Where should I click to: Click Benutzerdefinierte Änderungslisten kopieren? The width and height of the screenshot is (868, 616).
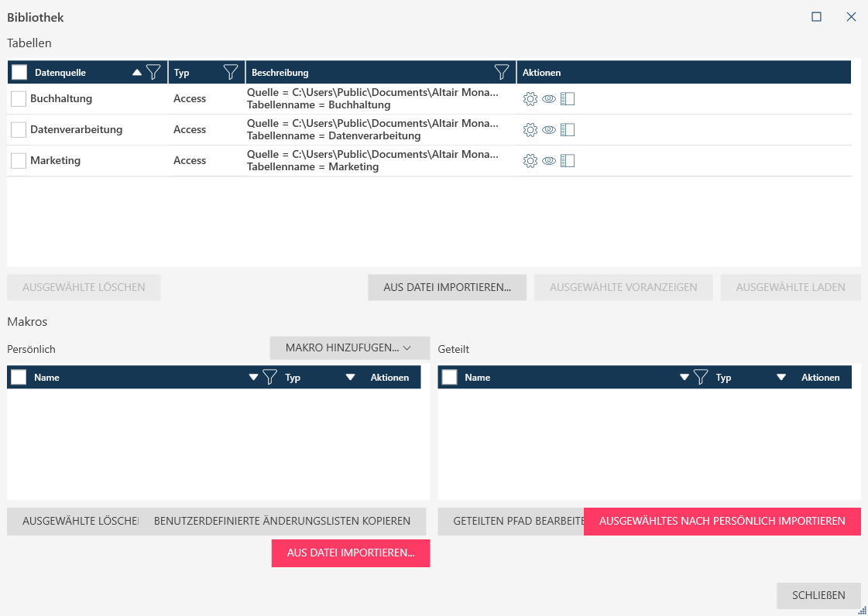(x=283, y=521)
